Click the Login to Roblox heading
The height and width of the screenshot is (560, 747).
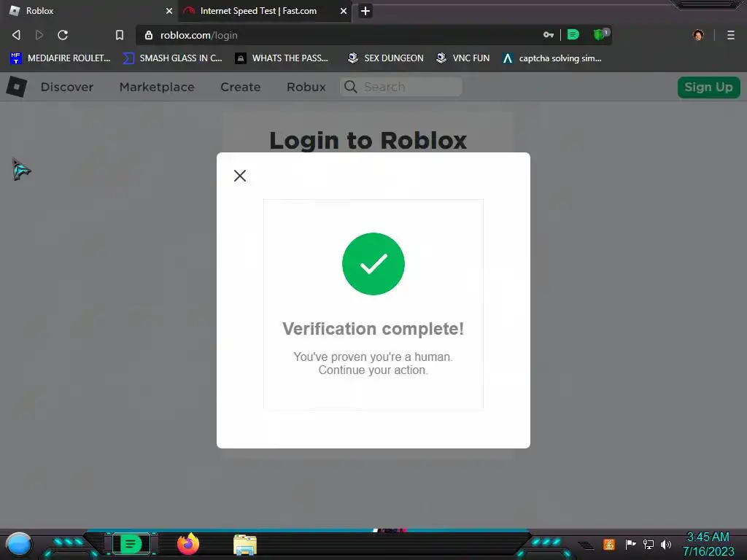[368, 141]
